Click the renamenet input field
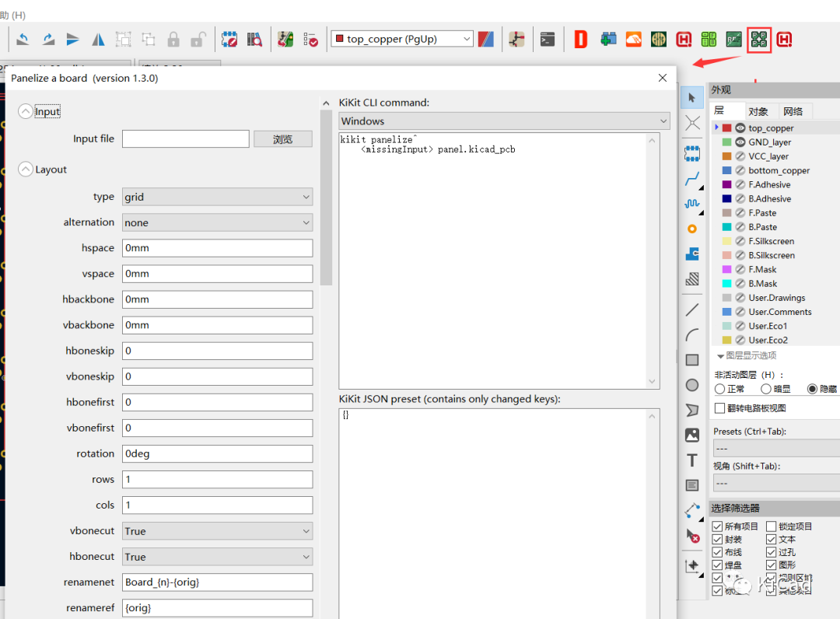 tap(218, 582)
